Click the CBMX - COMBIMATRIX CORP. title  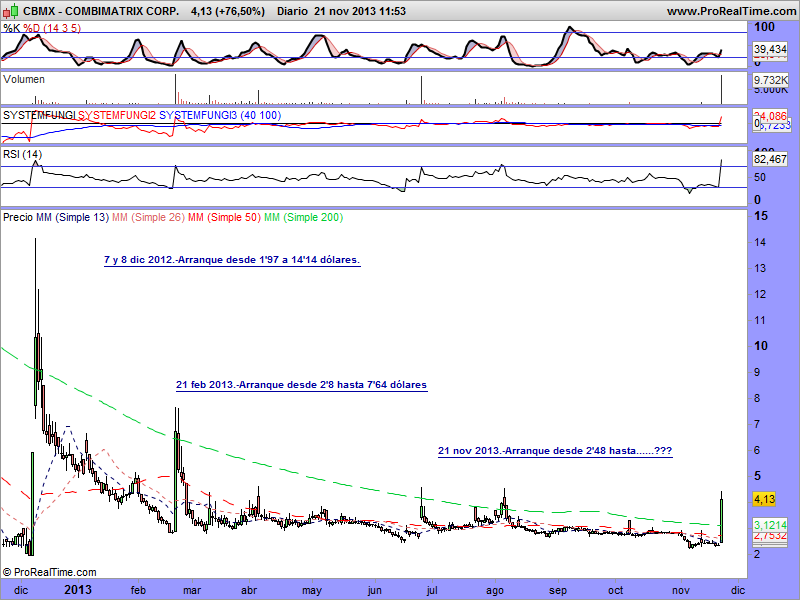pos(101,11)
